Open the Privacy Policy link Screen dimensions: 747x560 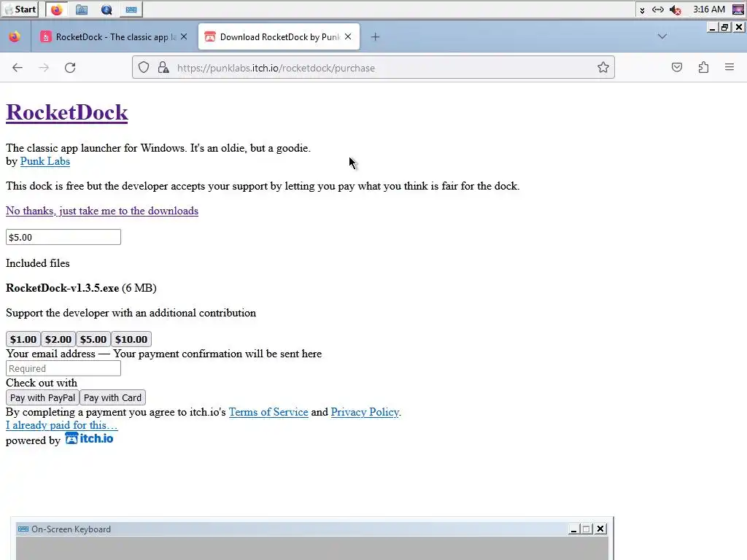click(x=365, y=412)
